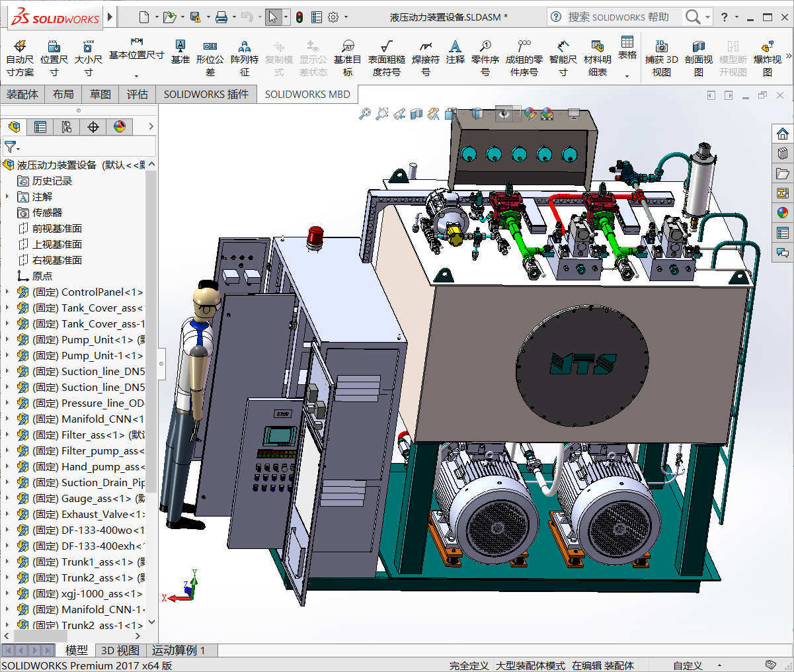This screenshot has width=794, height=672.
Task: Expand the Annotations (注解) tree node
Action: pos(7,196)
